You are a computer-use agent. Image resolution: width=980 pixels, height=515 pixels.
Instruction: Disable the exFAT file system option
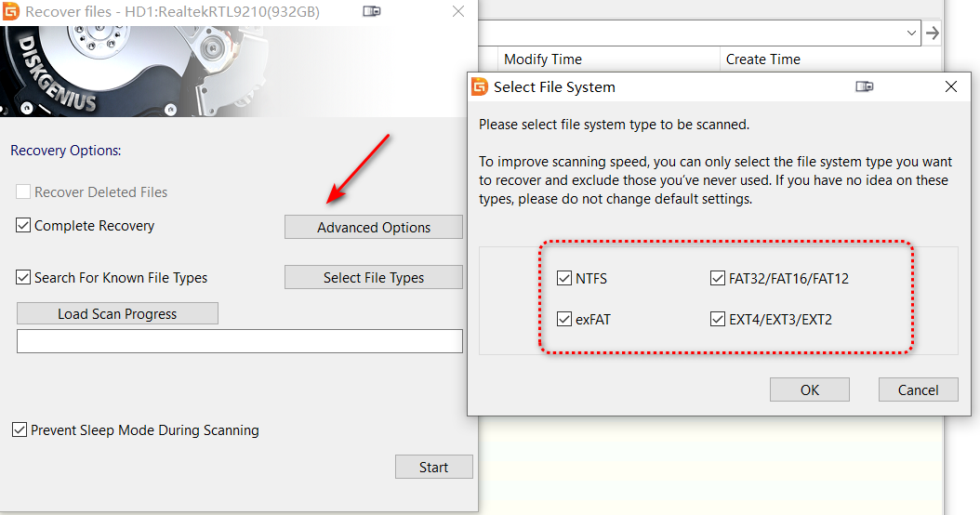pos(564,320)
